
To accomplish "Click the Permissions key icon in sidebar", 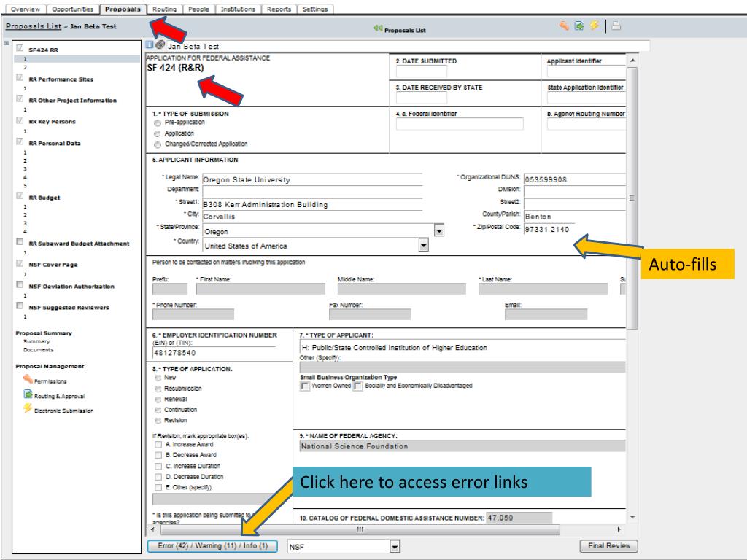I will click(28, 379).
